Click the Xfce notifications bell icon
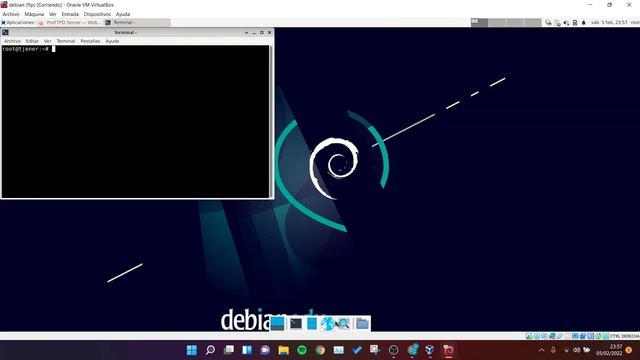Screen dimensions: 640x360 pos(584,22)
